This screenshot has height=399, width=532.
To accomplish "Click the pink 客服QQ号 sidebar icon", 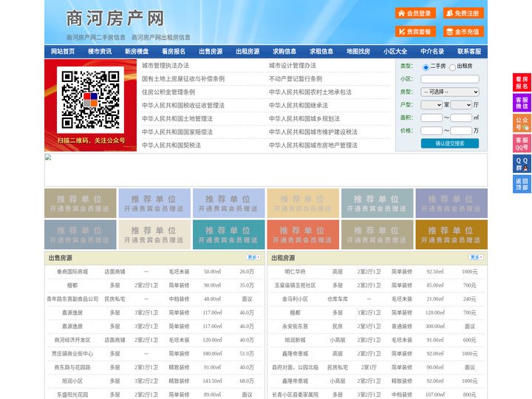I will pyautogui.click(x=522, y=143).
